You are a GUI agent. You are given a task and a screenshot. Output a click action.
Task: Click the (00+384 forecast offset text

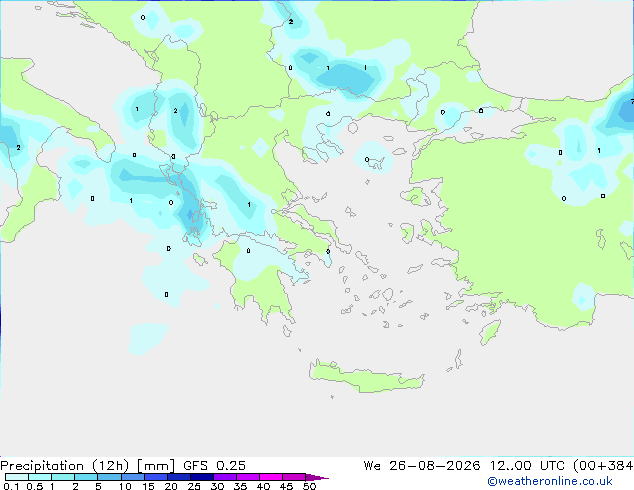(603, 466)
